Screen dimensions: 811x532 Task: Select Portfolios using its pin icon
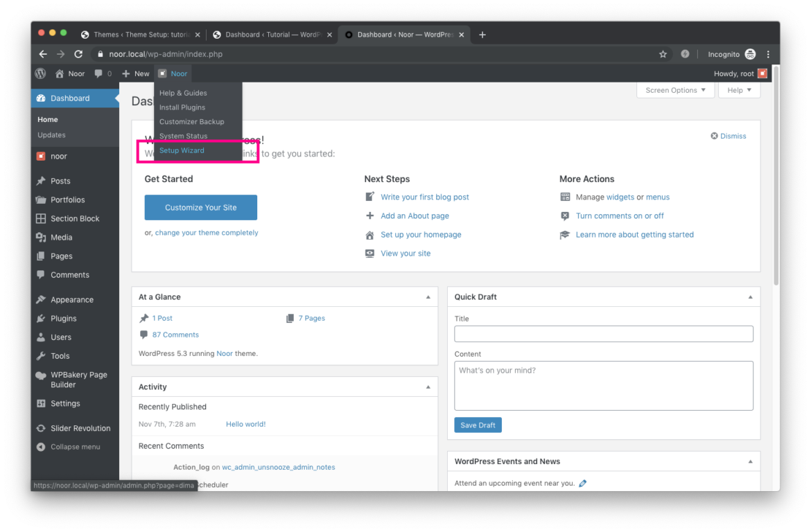coord(40,199)
